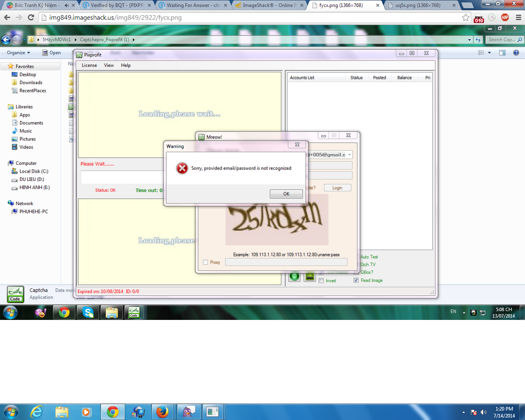This screenshot has width=525, height=420.
Task: Open Firefox from the bottom taskbar
Action: click(x=162, y=412)
